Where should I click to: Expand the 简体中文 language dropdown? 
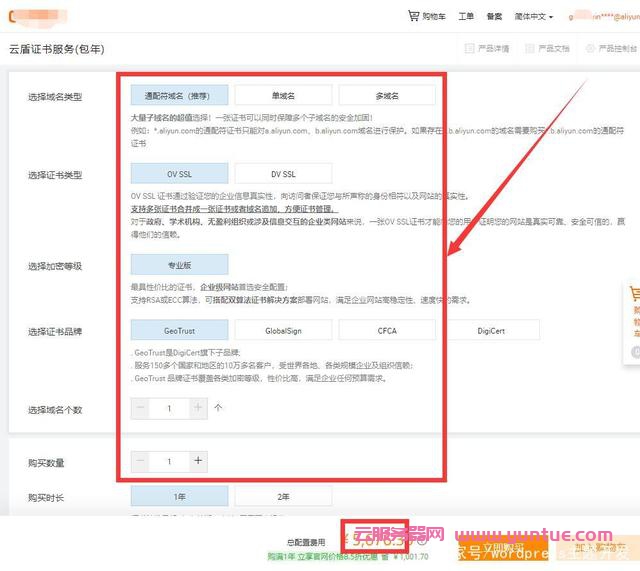[x=533, y=17]
